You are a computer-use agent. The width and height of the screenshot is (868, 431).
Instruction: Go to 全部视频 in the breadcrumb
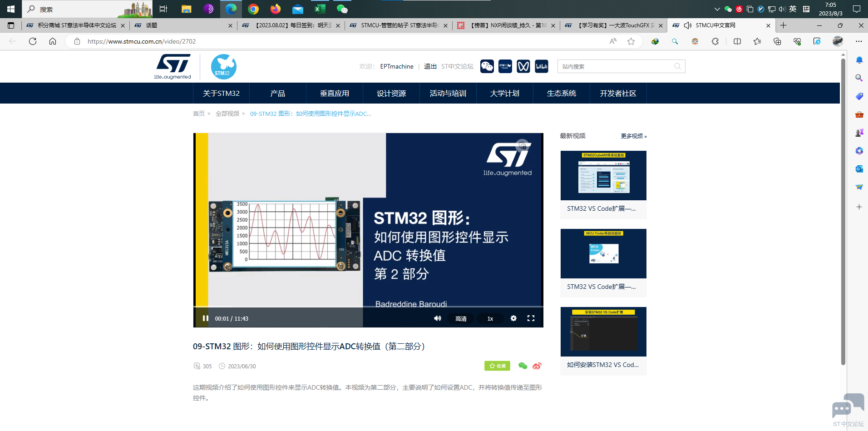(227, 114)
